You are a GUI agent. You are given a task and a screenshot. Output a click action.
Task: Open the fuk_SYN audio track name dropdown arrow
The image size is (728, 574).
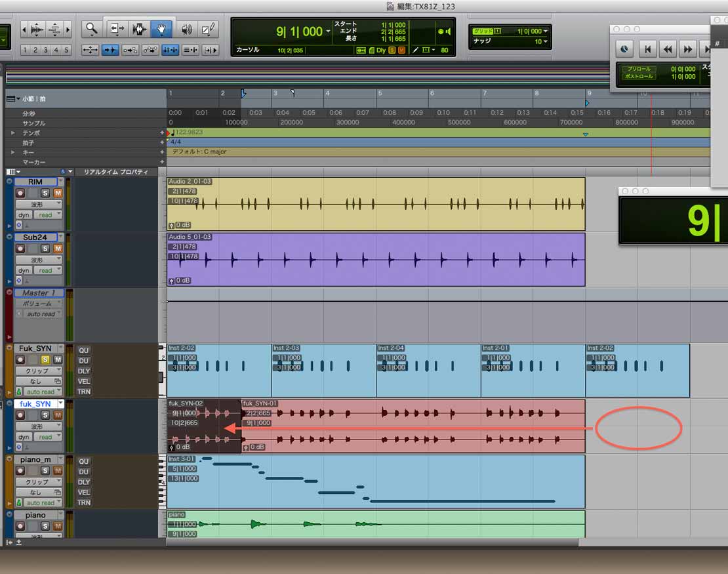click(x=60, y=403)
